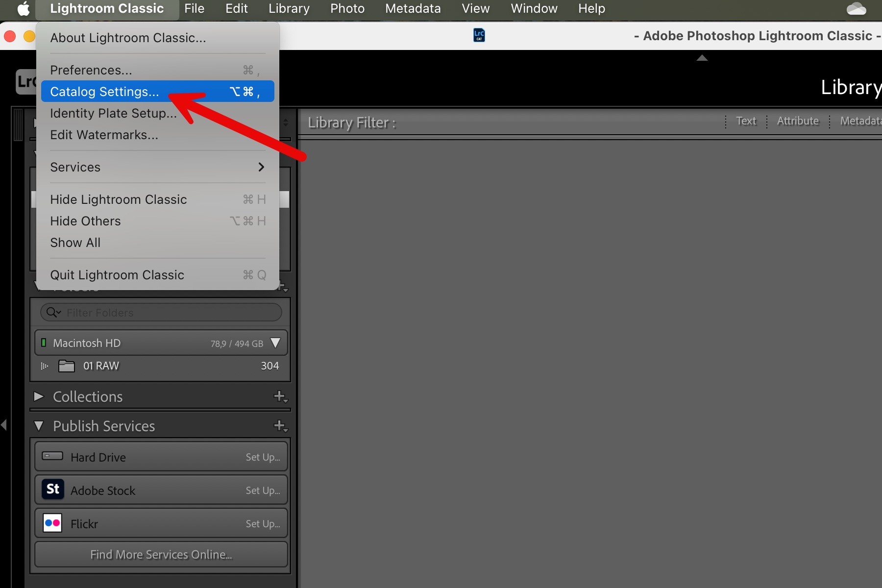The image size is (882, 588).
Task: Click the Lrc catalog document icon in title bar
Action: [x=479, y=35]
